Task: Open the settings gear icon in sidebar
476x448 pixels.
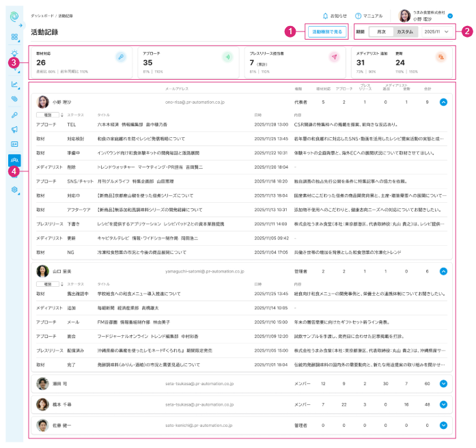Action: click(14, 189)
